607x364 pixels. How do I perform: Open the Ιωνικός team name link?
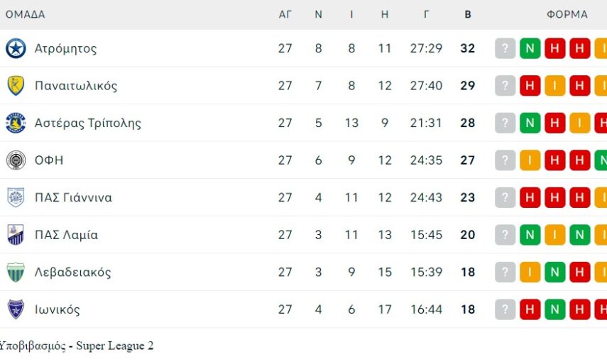point(57,309)
